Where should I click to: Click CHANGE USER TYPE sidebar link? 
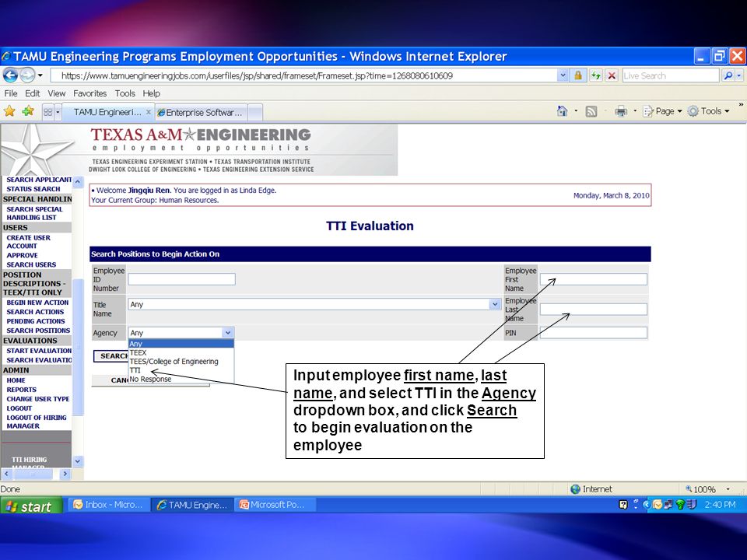(x=38, y=399)
